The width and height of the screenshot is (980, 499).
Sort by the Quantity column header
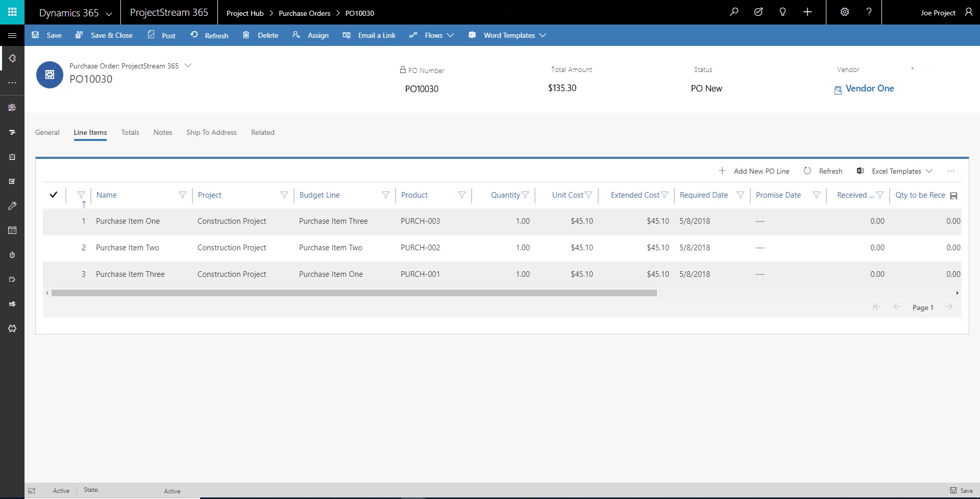pos(505,195)
